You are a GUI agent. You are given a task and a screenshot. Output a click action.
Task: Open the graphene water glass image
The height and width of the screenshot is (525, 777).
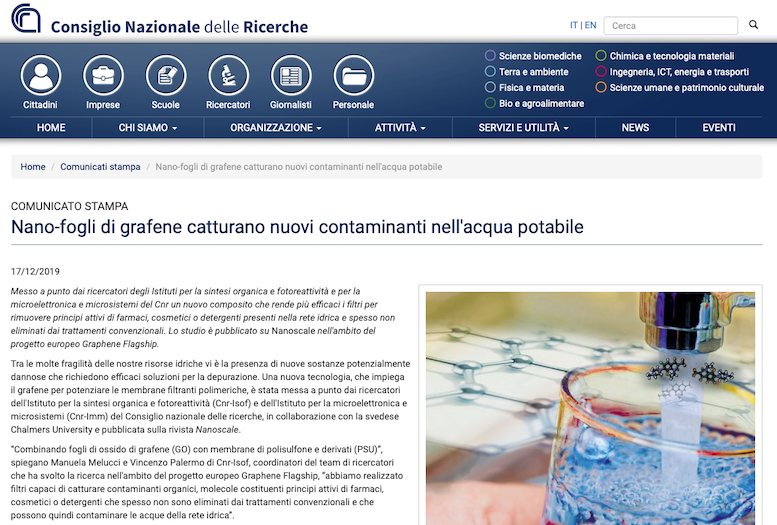[590, 408]
